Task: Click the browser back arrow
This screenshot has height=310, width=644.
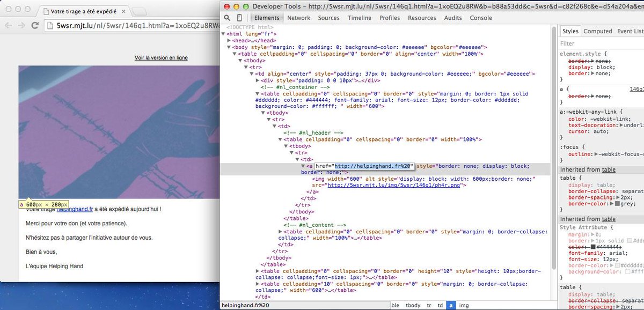Action: click(x=9, y=25)
